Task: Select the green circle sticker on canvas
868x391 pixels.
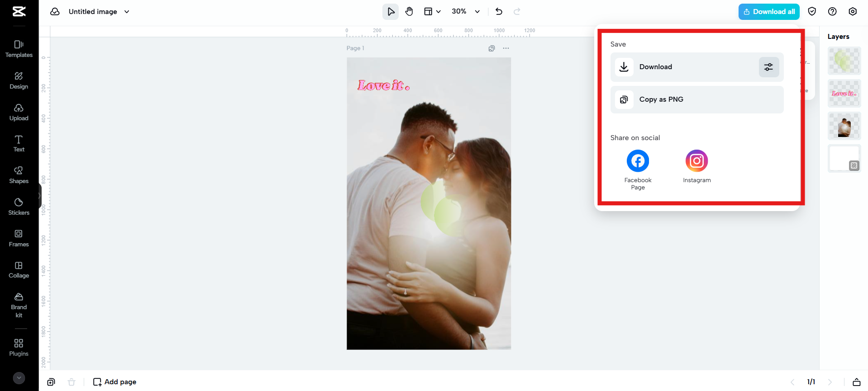Action: [x=441, y=208]
